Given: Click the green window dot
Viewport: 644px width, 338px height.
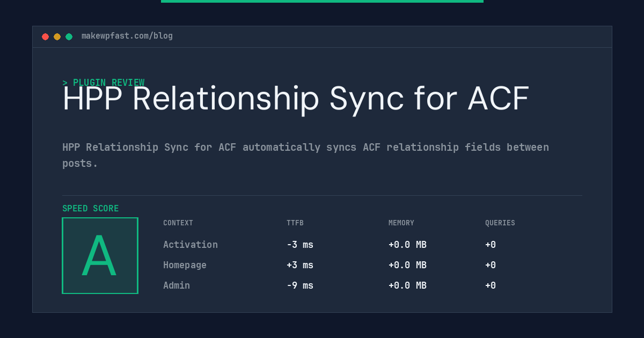Looking at the screenshot, I should pyautogui.click(x=69, y=36).
